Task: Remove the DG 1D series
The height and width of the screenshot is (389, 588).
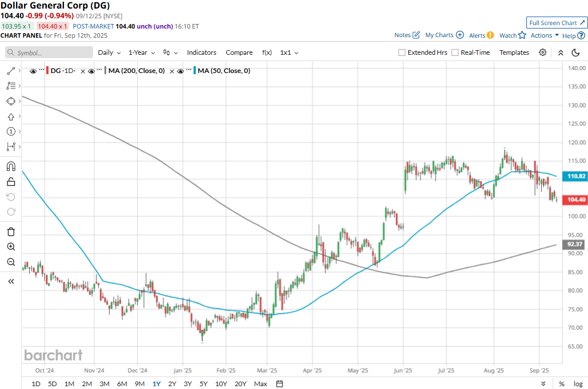Action: tap(83, 71)
